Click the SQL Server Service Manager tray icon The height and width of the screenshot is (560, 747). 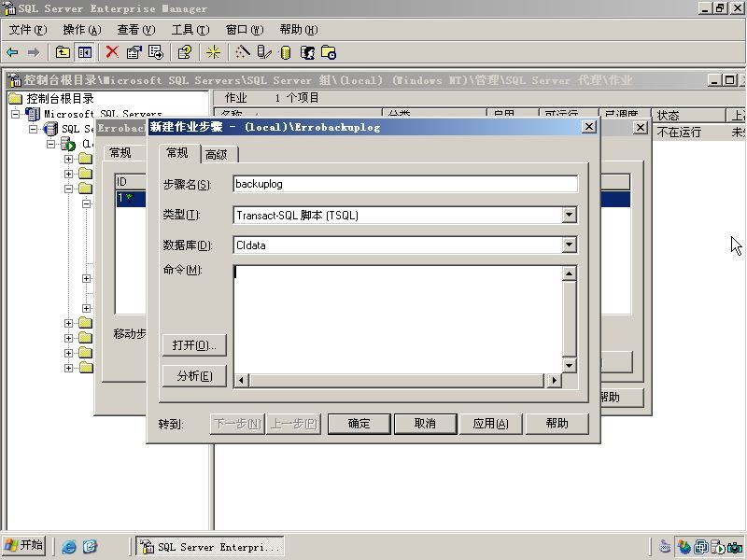[x=718, y=547]
